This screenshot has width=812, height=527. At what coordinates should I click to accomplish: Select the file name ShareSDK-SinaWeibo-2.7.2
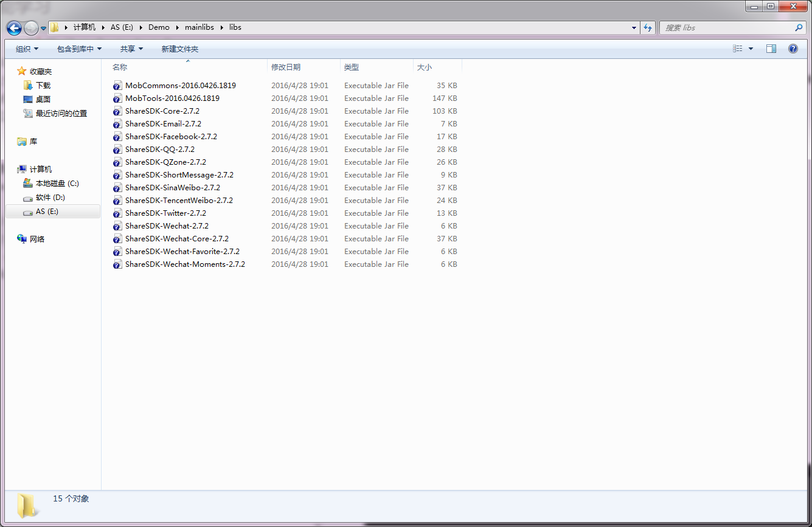173,188
